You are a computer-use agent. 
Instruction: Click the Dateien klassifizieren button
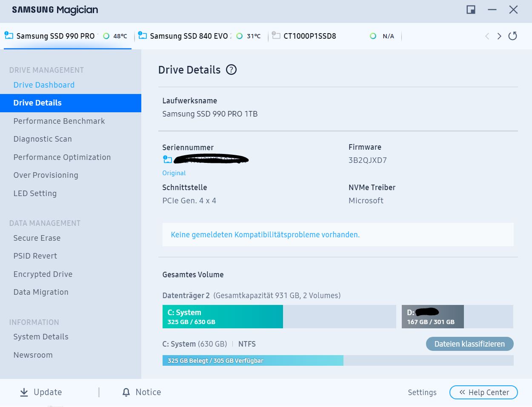[x=469, y=344]
